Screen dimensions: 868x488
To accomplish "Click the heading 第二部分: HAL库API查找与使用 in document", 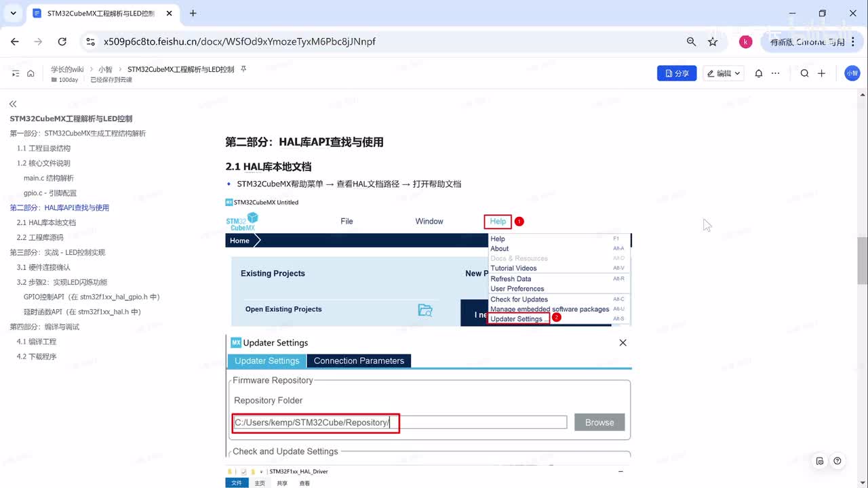I will tap(304, 142).
